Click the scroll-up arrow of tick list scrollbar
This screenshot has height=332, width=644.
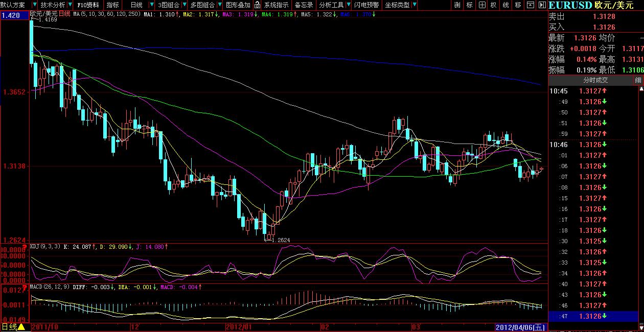[x=641, y=88]
